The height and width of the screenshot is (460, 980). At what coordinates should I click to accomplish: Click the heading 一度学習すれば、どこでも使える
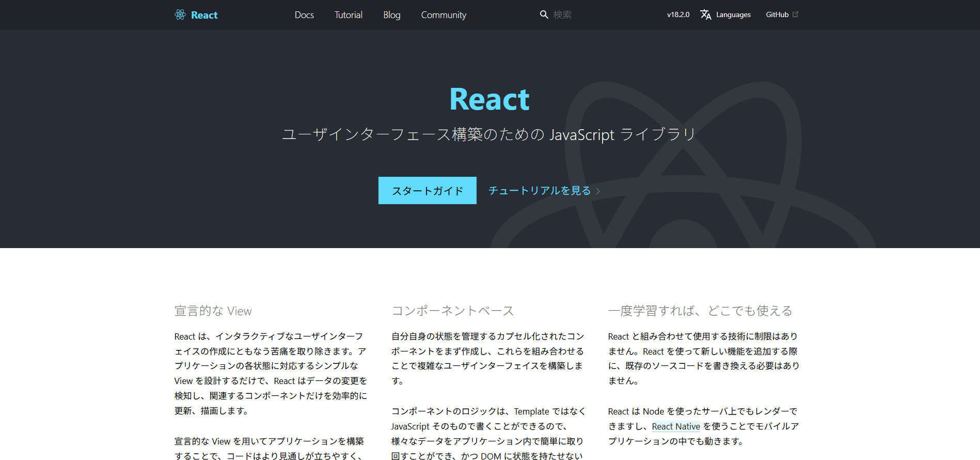click(700, 311)
